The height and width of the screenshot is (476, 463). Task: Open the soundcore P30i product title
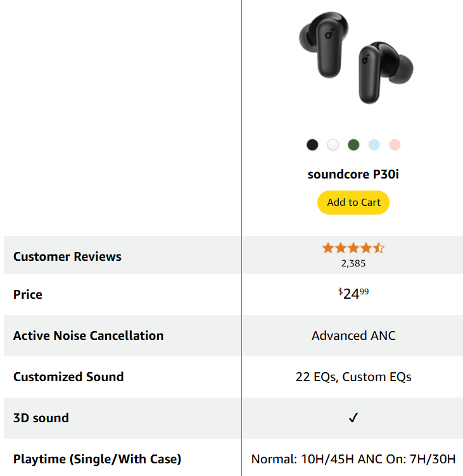coord(353,174)
